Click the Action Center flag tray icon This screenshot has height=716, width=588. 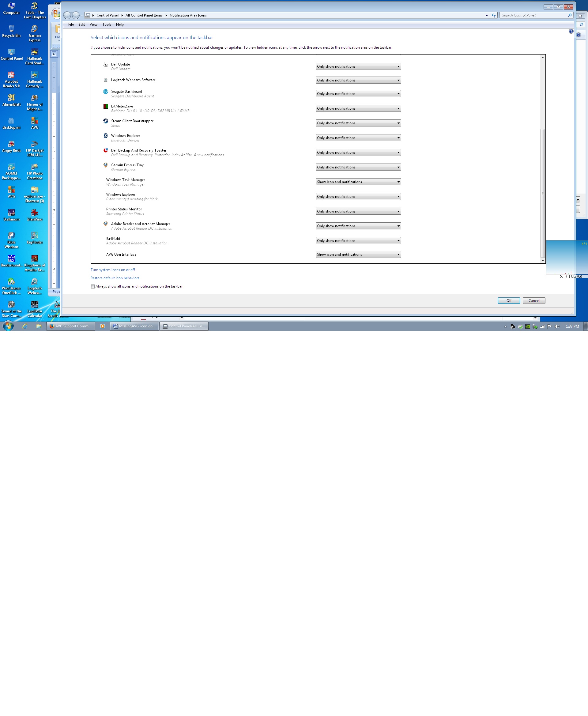tap(550, 326)
